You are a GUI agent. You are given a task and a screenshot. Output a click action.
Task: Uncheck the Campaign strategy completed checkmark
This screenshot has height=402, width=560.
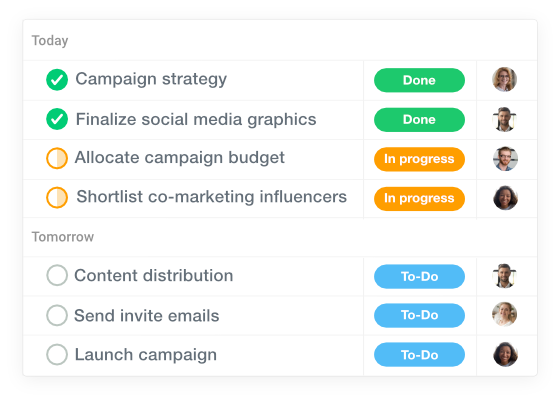[x=57, y=80]
